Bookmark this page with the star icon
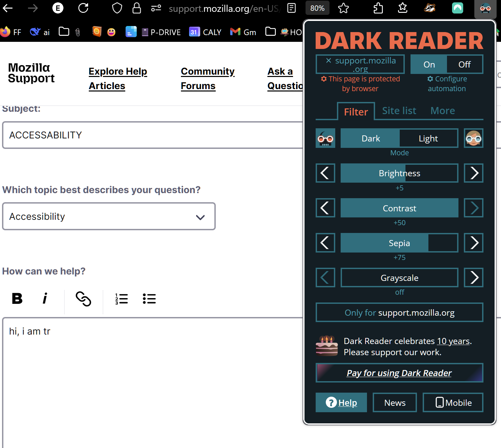Screen dimensions: 501x448 coord(343,8)
